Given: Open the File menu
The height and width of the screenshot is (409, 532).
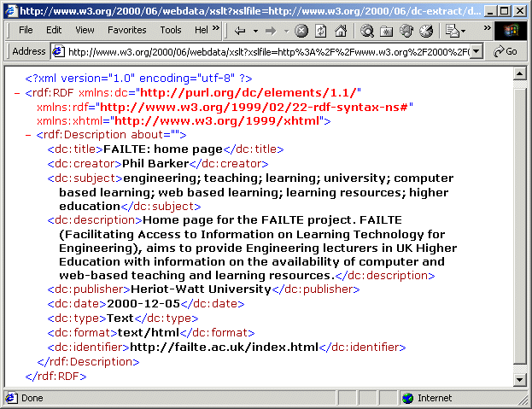Looking at the screenshot, I should 26,30.
